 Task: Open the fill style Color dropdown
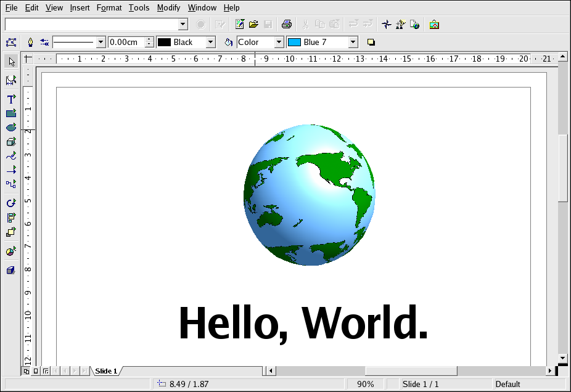pyautogui.click(x=279, y=43)
